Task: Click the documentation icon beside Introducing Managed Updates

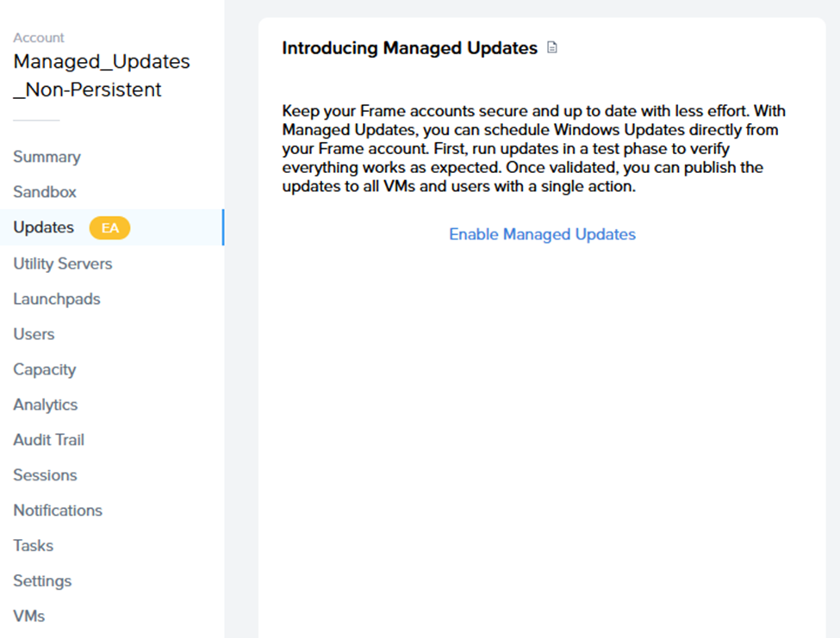Action: point(553,48)
